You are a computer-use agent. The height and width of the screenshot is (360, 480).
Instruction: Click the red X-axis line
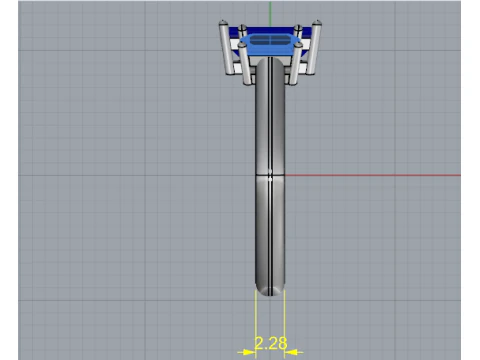373,175
